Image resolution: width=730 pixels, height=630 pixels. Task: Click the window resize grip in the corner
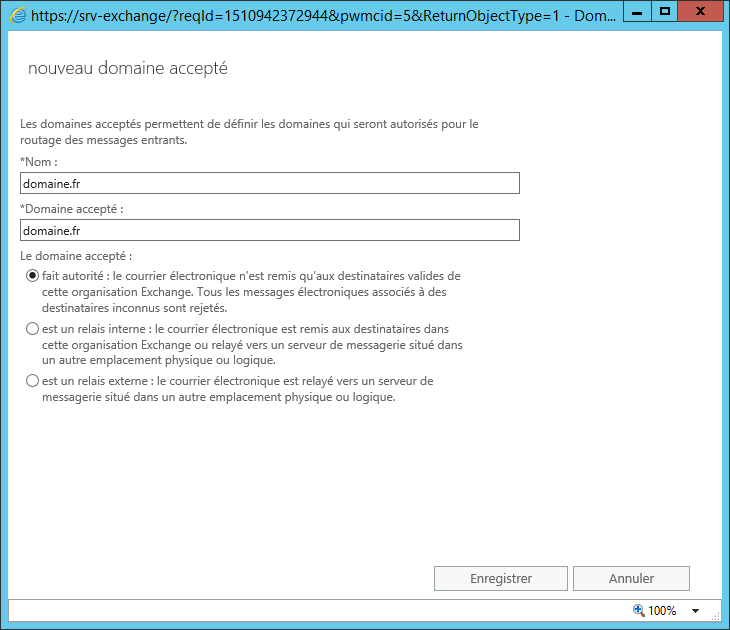pyautogui.click(x=716, y=616)
